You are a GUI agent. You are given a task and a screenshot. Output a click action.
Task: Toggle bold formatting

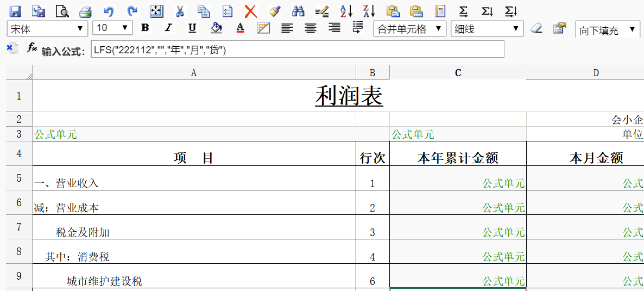click(144, 28)
